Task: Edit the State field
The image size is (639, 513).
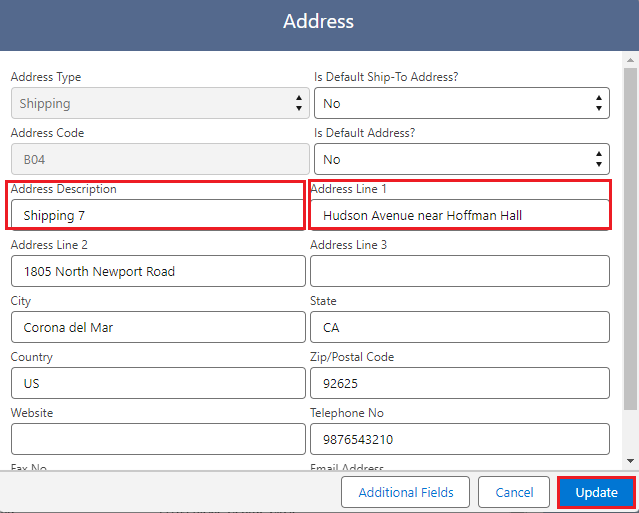Action: [x=460, y=327]
